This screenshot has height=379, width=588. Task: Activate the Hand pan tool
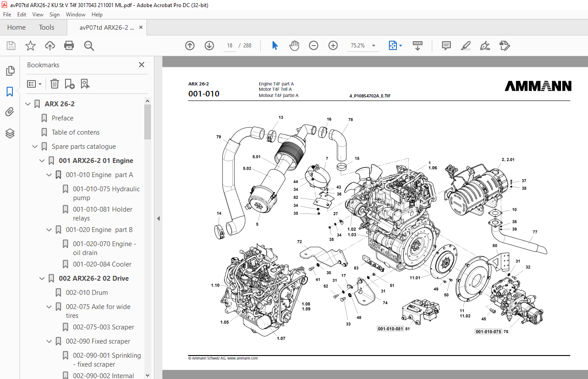[x=294, y=46]
